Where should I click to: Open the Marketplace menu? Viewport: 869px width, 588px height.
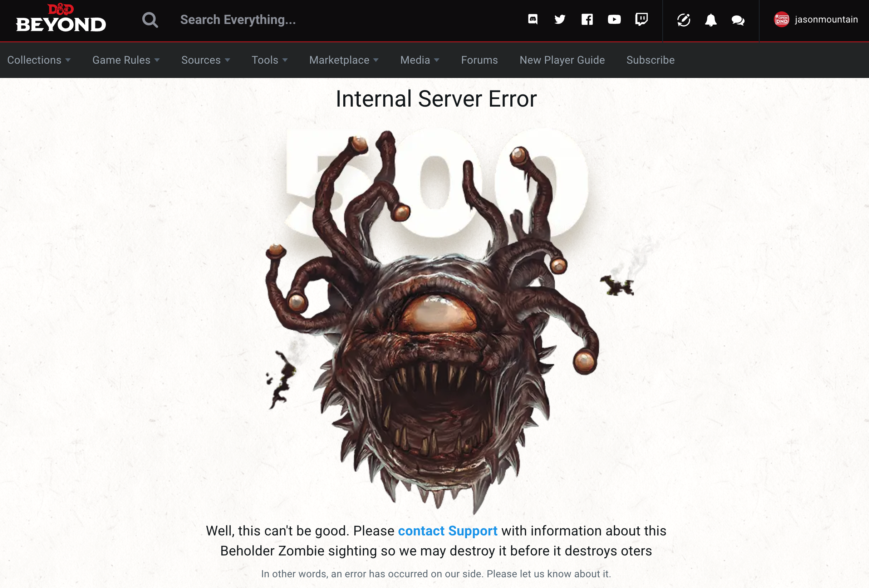click(339, 60)
